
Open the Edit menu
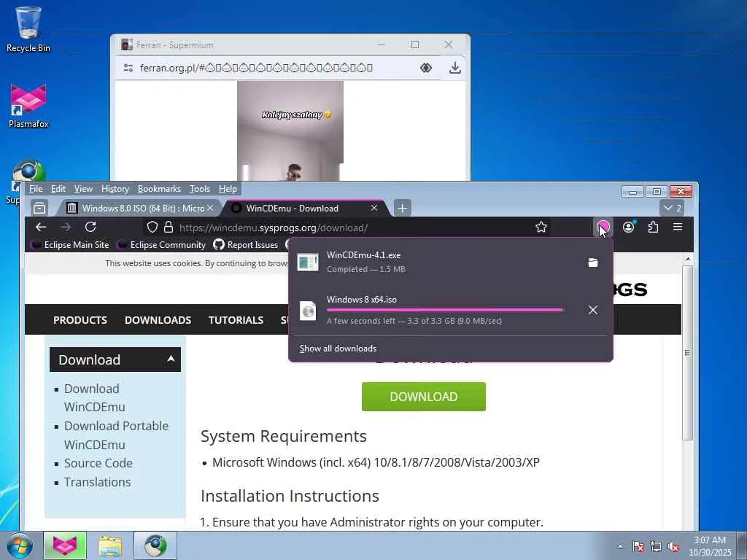[x=58, y=189]
